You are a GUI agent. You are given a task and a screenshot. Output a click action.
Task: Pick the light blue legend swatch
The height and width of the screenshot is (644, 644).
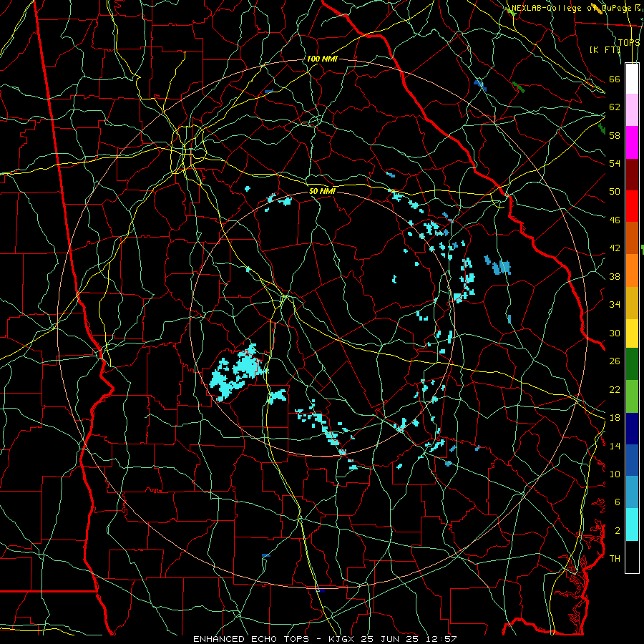pos(632,492)
